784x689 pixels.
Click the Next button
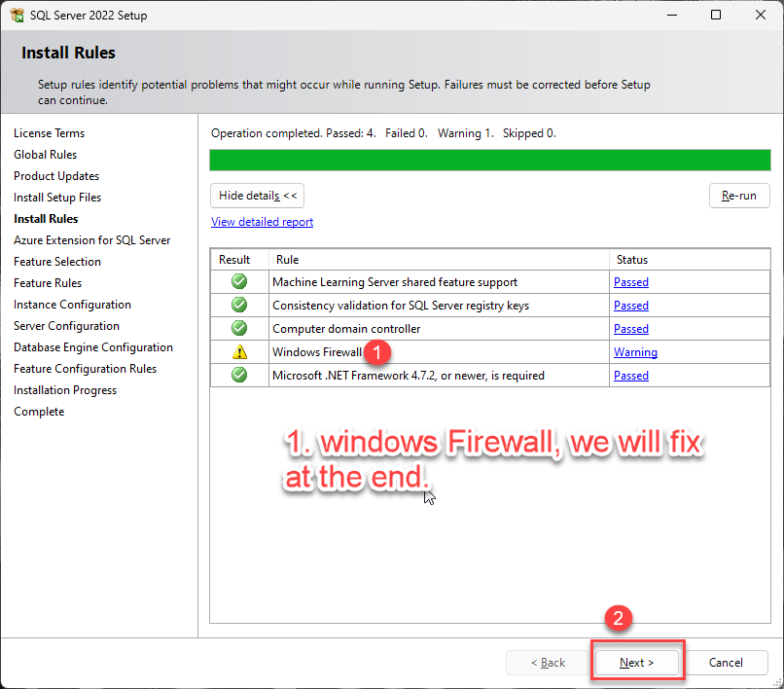click(x=637, y=663)
